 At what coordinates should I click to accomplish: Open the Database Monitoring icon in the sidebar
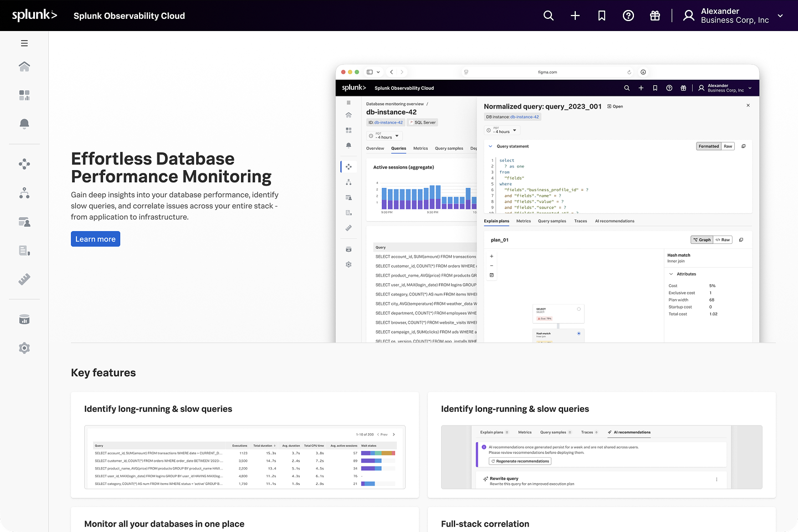24,319
